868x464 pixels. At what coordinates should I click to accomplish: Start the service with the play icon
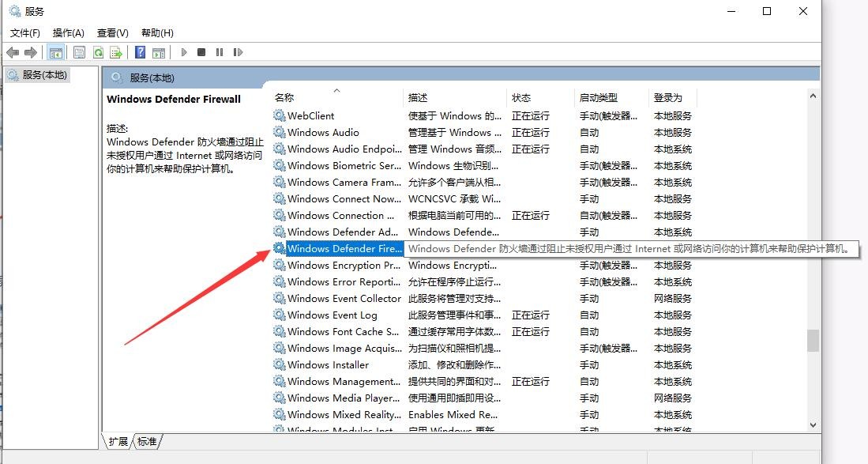[x=184, y=52]
